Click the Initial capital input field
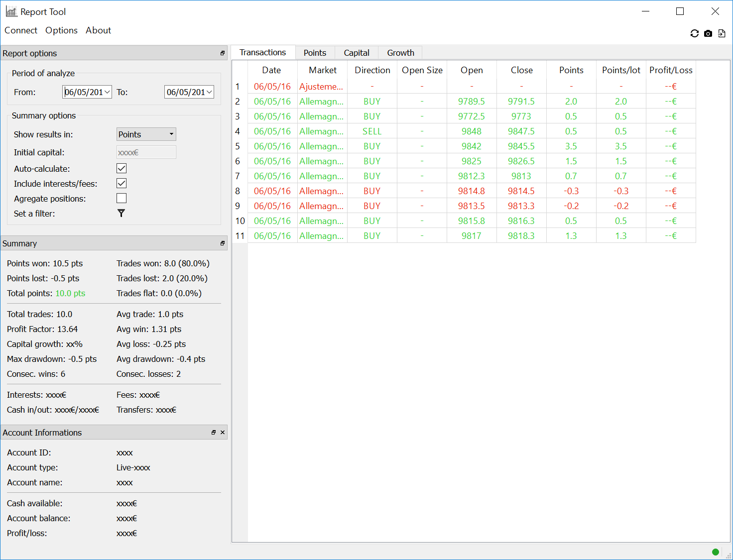The height and width of the screenshot is (560, 733). pyautogui.click(x=146, y=152)
